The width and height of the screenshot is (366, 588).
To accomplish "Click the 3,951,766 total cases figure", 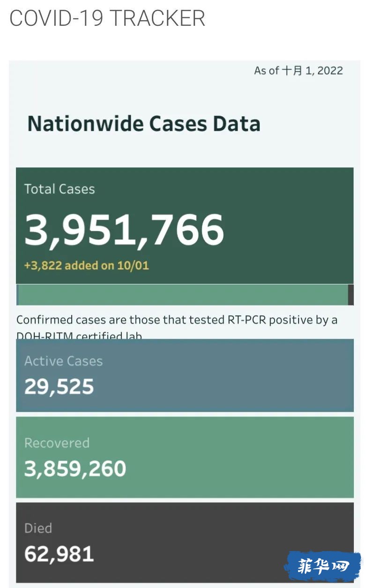I will tap(124, 230).
